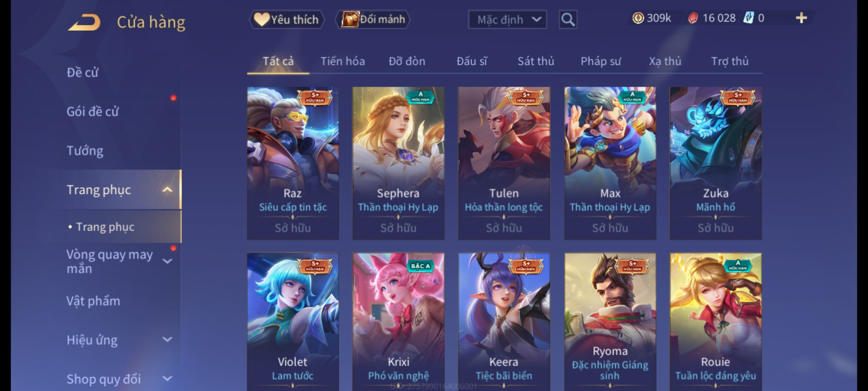Collapse the Trang phục sidebar section

[x=167, y=190]
